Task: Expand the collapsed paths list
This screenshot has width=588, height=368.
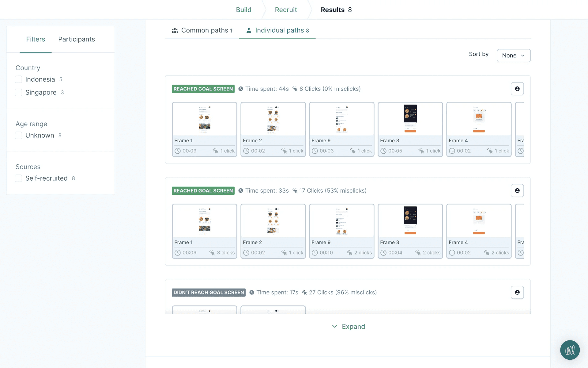Action: click(349, 326)
